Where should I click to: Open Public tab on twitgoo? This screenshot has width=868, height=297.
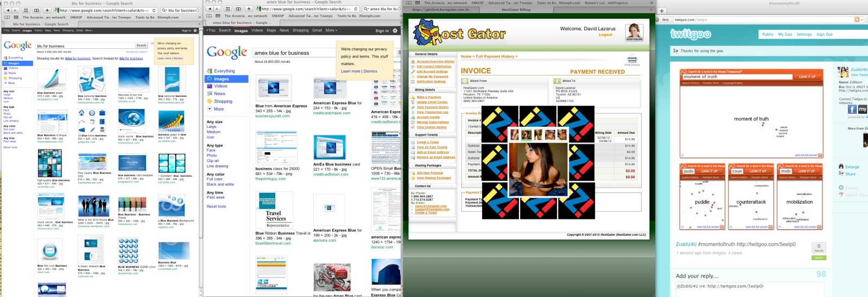768,34
